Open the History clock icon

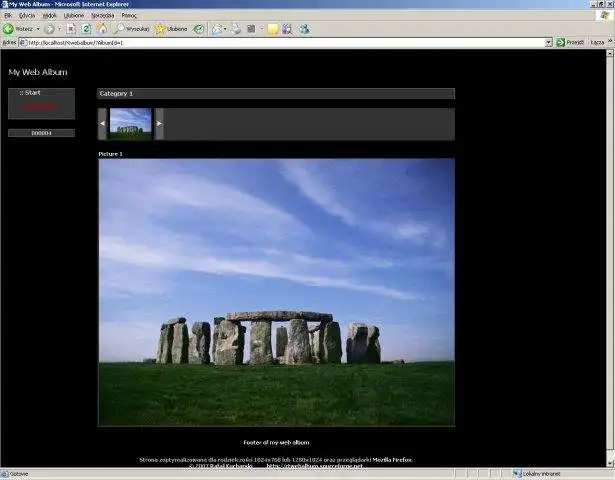point(199,29)
